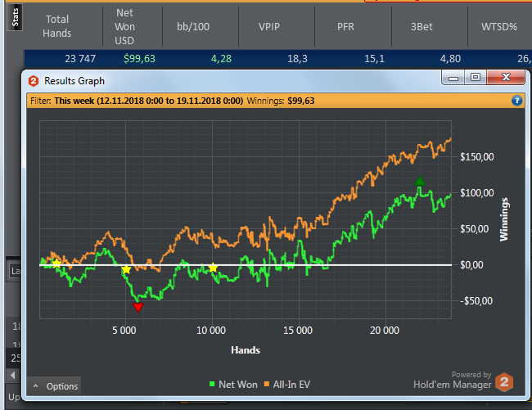
Task: Select the 4,80 3Bet cell
Action: click(450, 59)
